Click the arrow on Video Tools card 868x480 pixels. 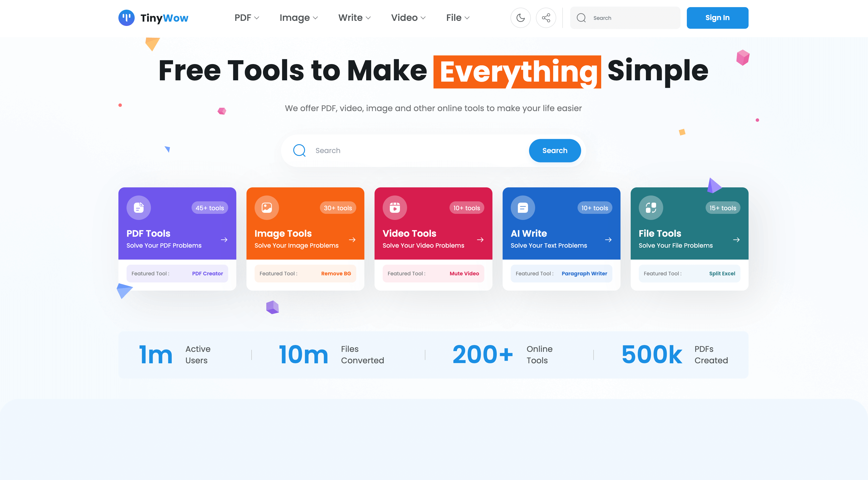[480, 240]
